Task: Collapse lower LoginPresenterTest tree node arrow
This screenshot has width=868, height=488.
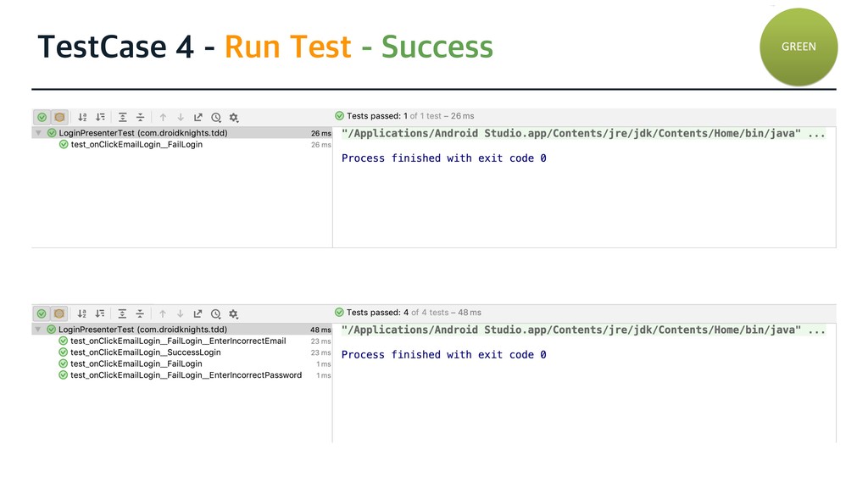Action: [38, 330]
